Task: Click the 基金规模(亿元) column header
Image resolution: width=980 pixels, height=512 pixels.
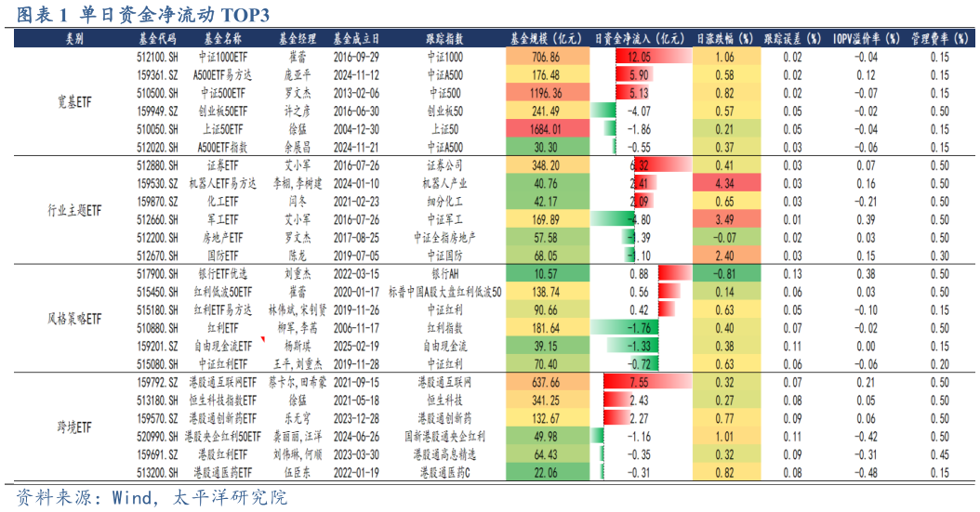Action: [x=546, y=39]
